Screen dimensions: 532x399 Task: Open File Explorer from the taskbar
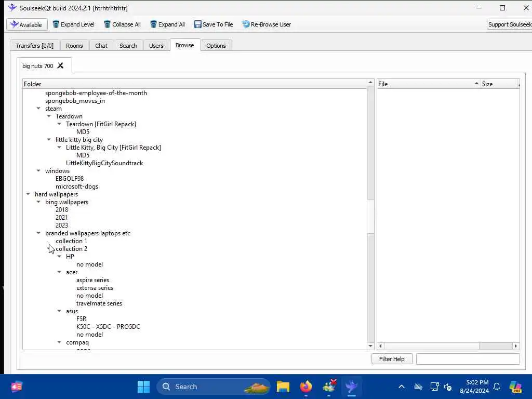[x=283, y=387]
